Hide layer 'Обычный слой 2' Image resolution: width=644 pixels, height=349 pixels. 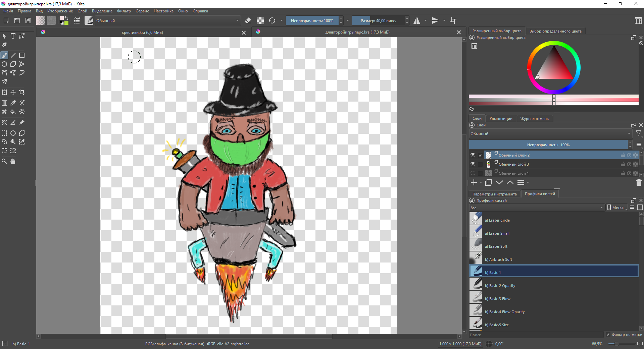473,155
